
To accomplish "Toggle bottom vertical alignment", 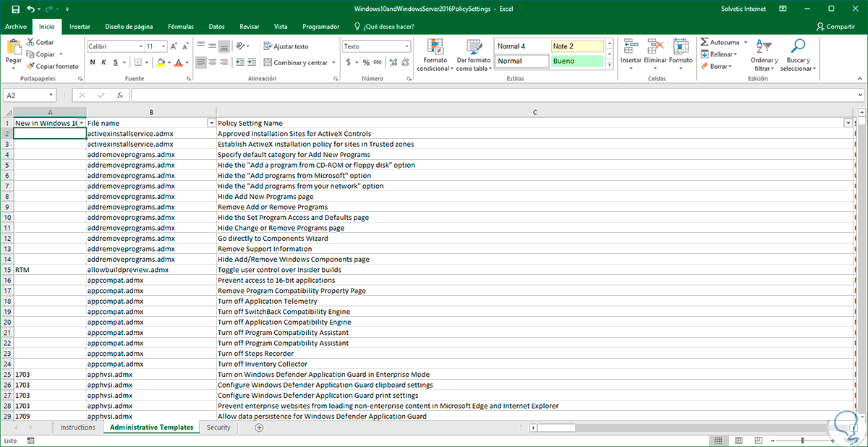I will pyautogui.click(x=224, y=46).
